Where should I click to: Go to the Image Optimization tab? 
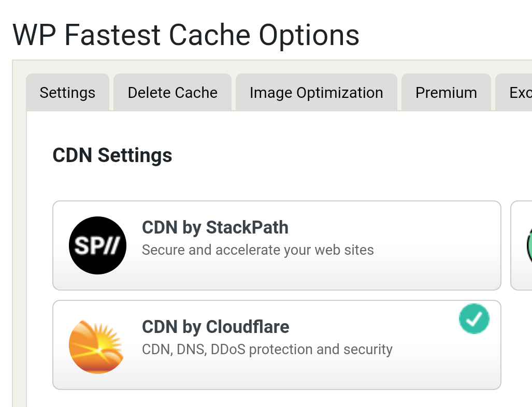(x=316, y=93)
